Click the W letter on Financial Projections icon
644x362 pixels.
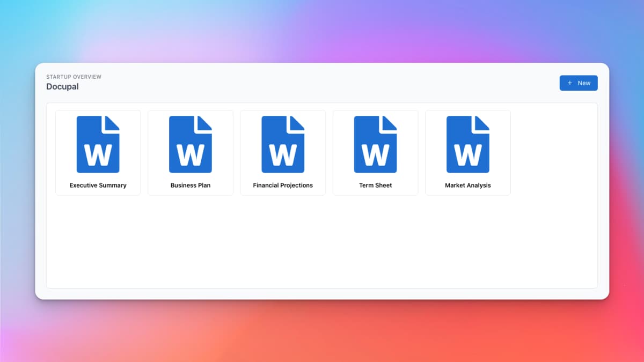(x=283, y=156)
